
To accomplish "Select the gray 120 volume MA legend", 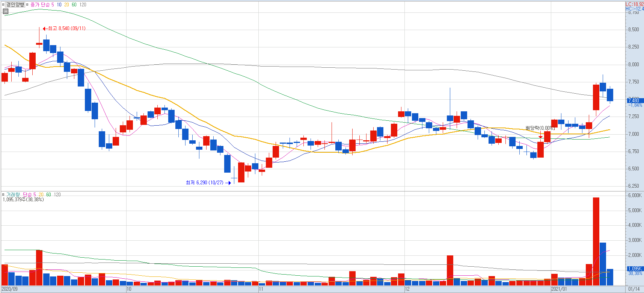I will click(57, 194).
